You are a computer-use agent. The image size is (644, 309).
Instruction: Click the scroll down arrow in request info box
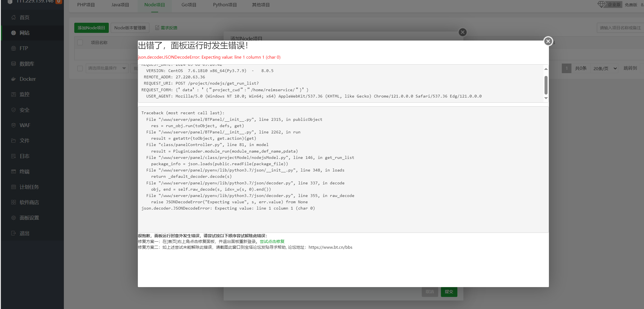(x=546, y=98)
